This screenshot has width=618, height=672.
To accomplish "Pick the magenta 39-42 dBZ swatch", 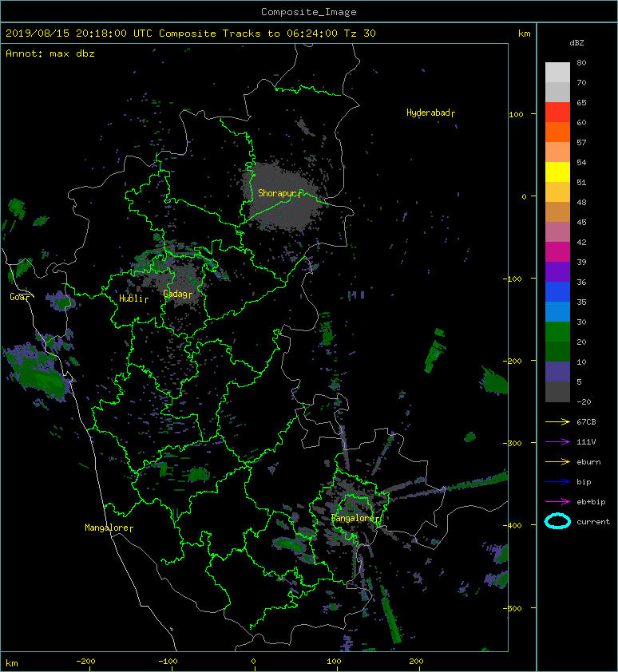I will (557, 251).
